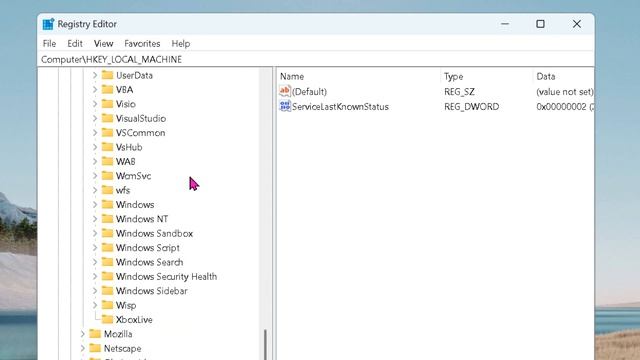640x360 pixels.
Task: Select the Windows Search folder icon
Action: tap(107, 262)
